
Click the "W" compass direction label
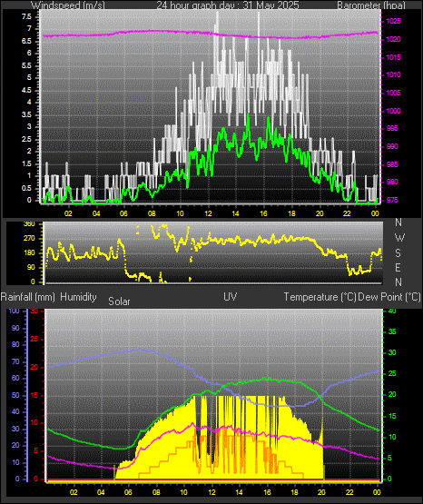(399, 238)
